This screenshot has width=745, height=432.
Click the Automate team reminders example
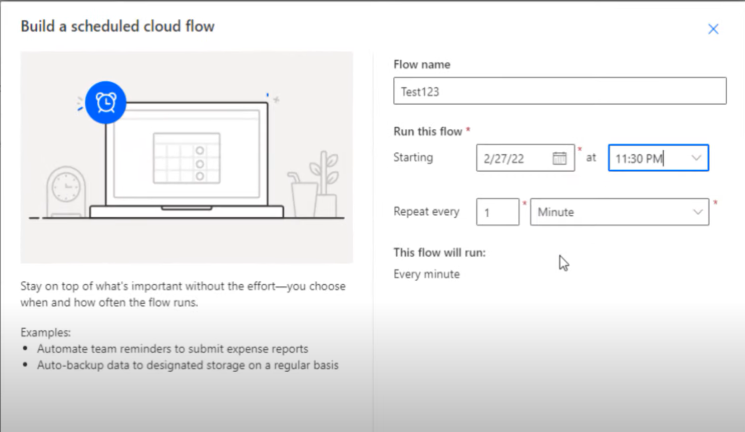click(x=172, y=349)
